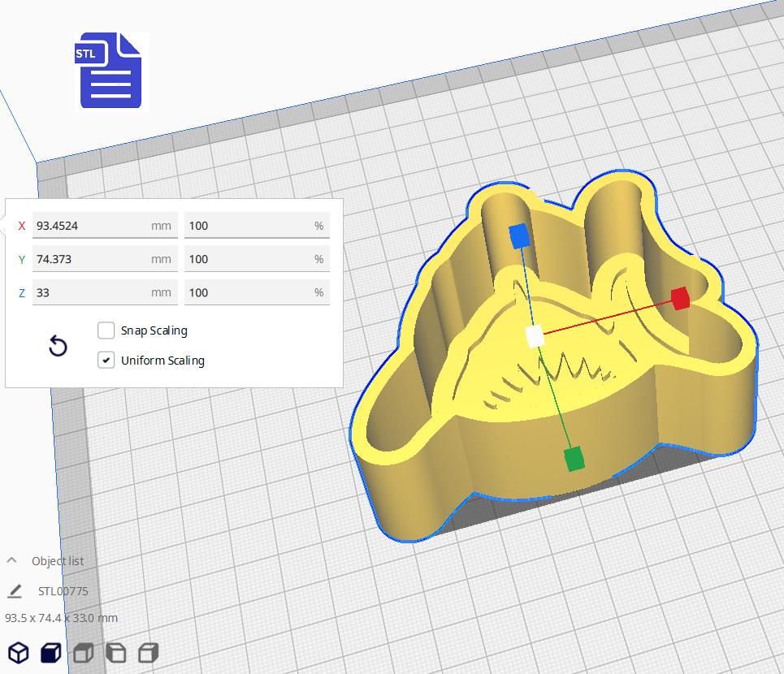The image size is (784, 674).
Task: Grab the blue Z-axis scale handle
Action: (519, 235)
